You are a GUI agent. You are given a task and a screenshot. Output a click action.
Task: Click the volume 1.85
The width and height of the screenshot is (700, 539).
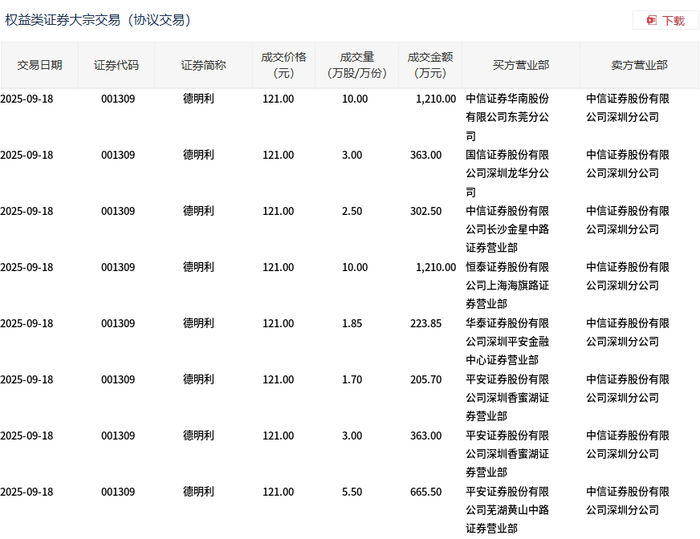click(x=352, y=323)
